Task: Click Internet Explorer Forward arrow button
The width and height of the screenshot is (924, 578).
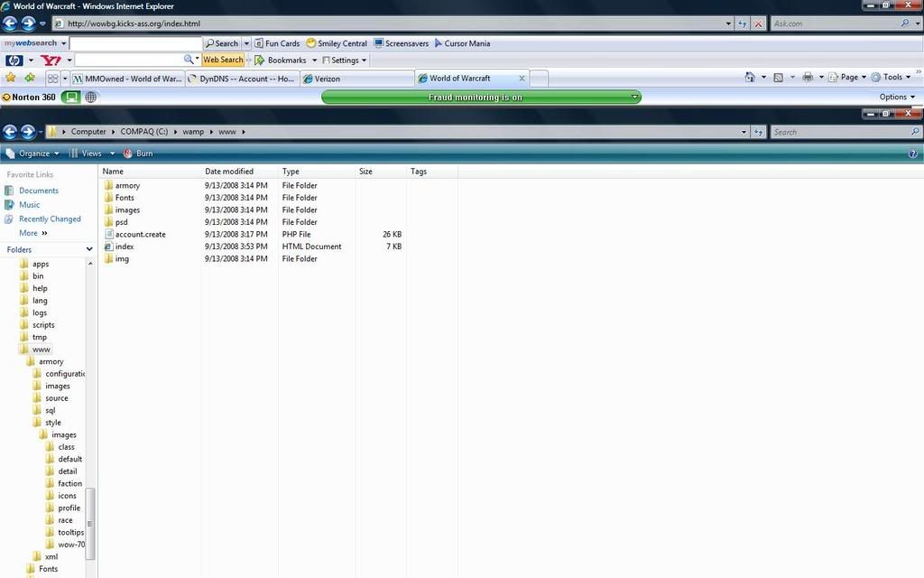Action: (28, 23)
